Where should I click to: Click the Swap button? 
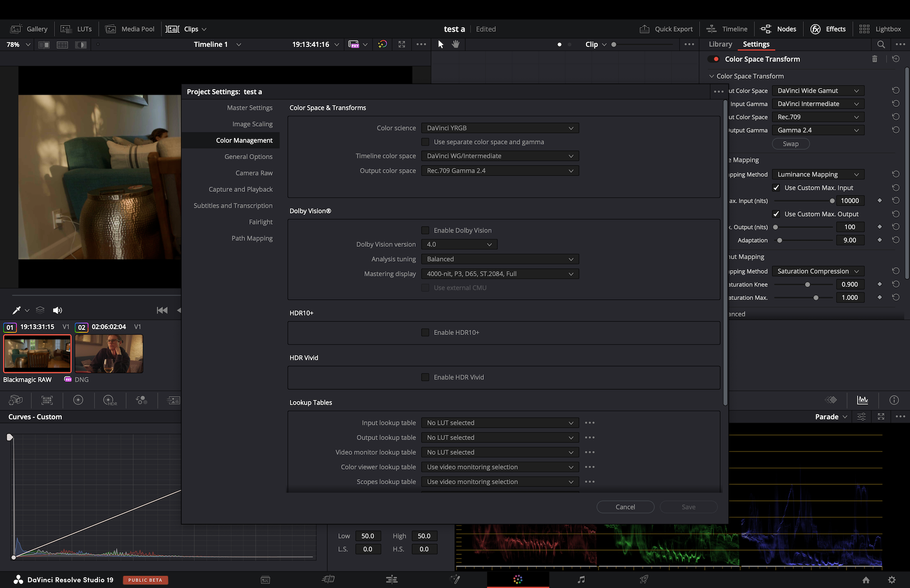pyautogui.click(x=791, y=144)
